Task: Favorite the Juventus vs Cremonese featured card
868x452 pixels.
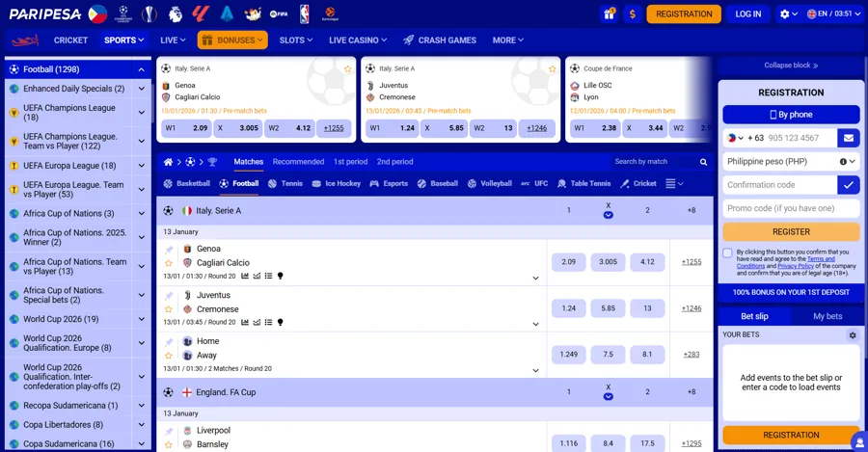Action: [552, 69]
